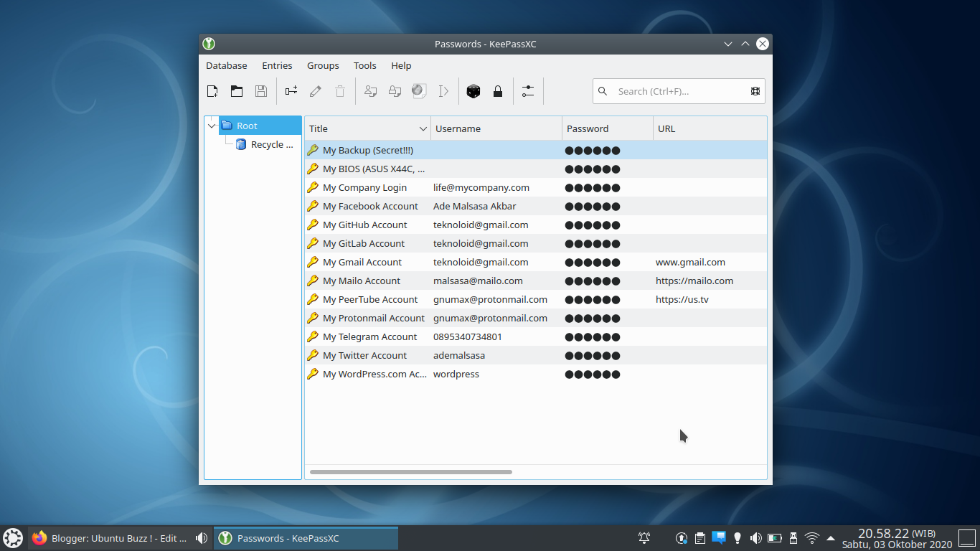980x551 pixels.
Task: Copy the entry's username to clipboard
Action: click(x=371, y=91)
